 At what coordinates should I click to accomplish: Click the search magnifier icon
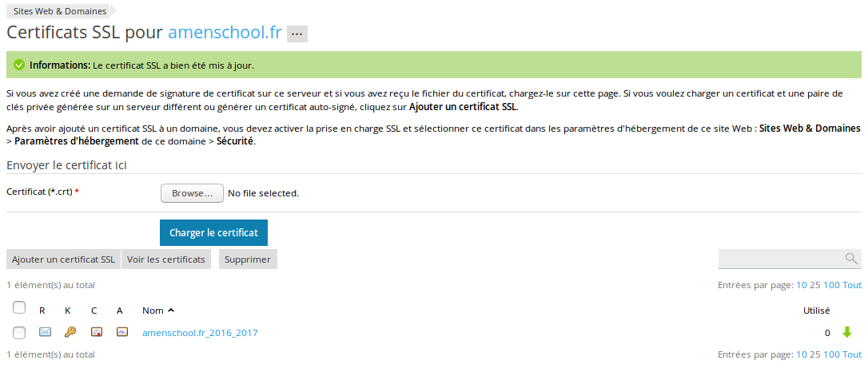coord(851,259)
